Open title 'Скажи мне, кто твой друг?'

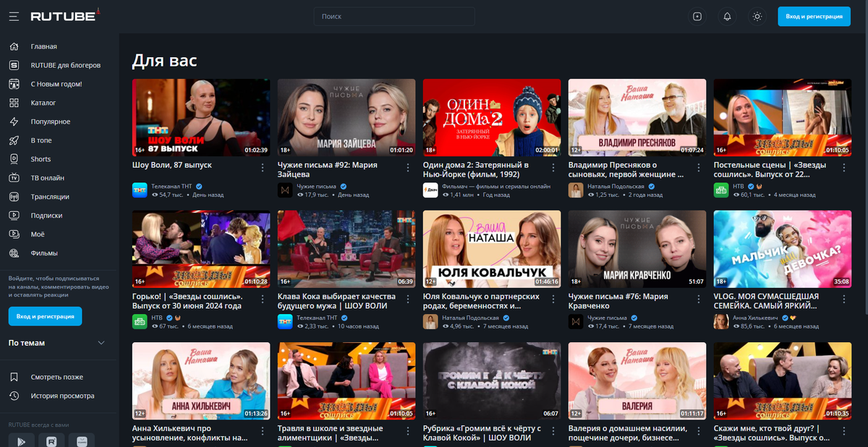pyautogui.click(x=773, y=433)
